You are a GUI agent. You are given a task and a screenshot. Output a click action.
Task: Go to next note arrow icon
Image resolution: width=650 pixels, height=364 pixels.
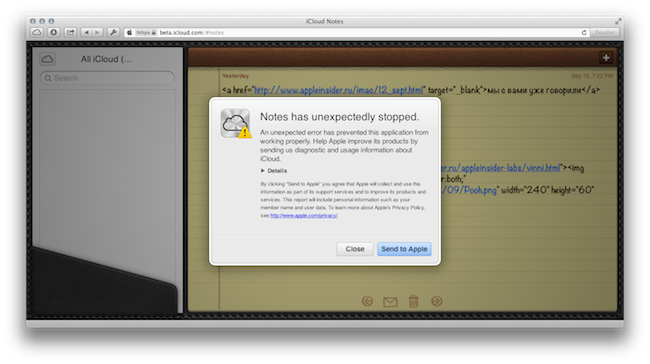point(437,301)
